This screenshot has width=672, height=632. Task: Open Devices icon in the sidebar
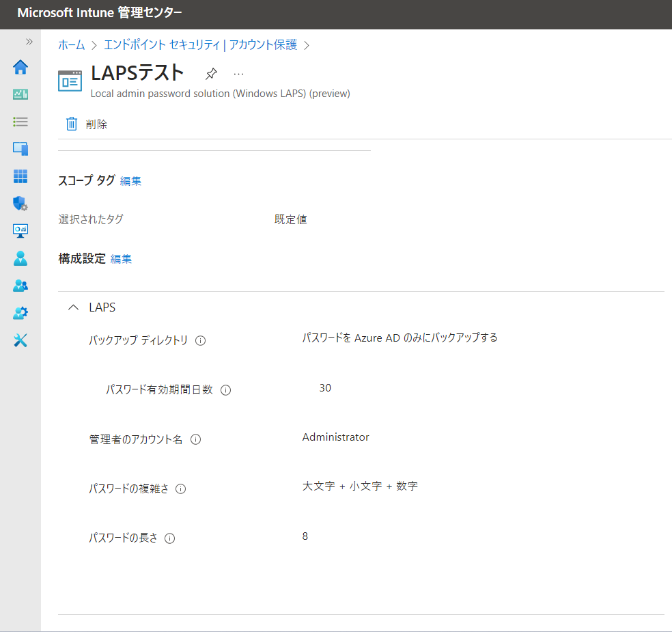[20, 149]
